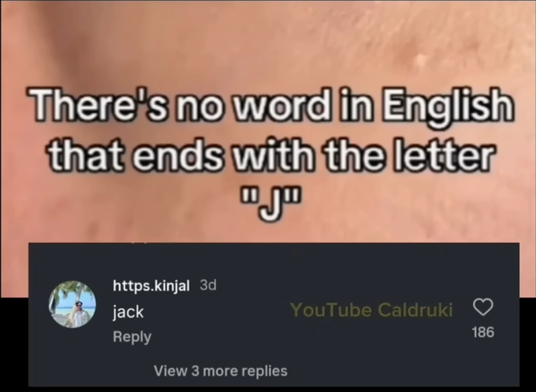Reply to the jack comment
This screenshot has width=536, height=392.
tap(132, 337)
